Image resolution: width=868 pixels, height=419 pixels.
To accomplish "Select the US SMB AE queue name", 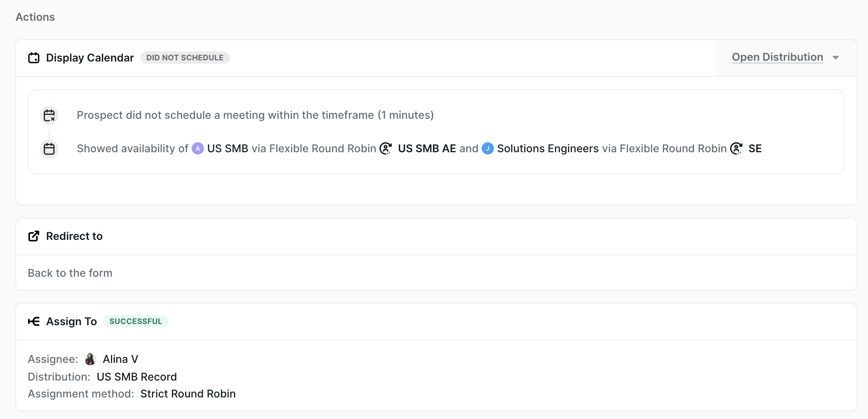I will (x=427, y=148).
